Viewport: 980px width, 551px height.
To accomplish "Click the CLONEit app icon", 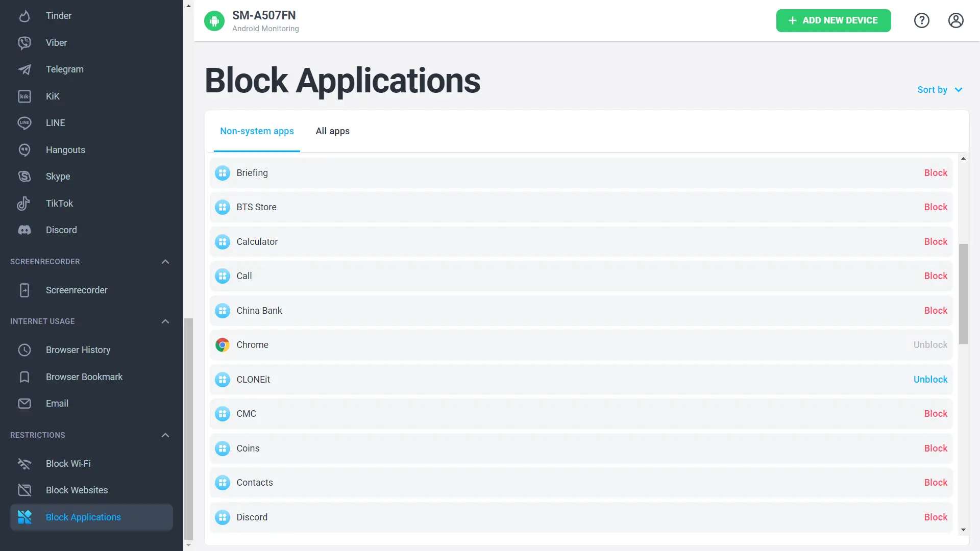I will click(223, 380).
